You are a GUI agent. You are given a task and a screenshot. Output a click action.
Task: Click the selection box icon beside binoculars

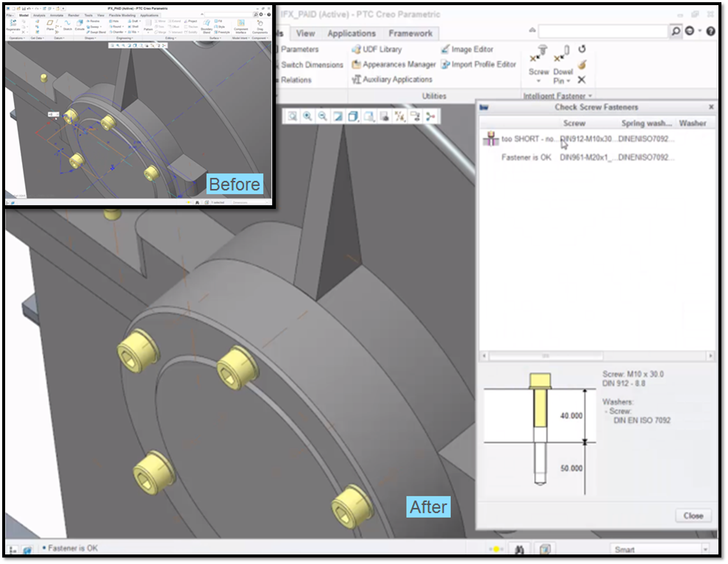tap(545, 549)
